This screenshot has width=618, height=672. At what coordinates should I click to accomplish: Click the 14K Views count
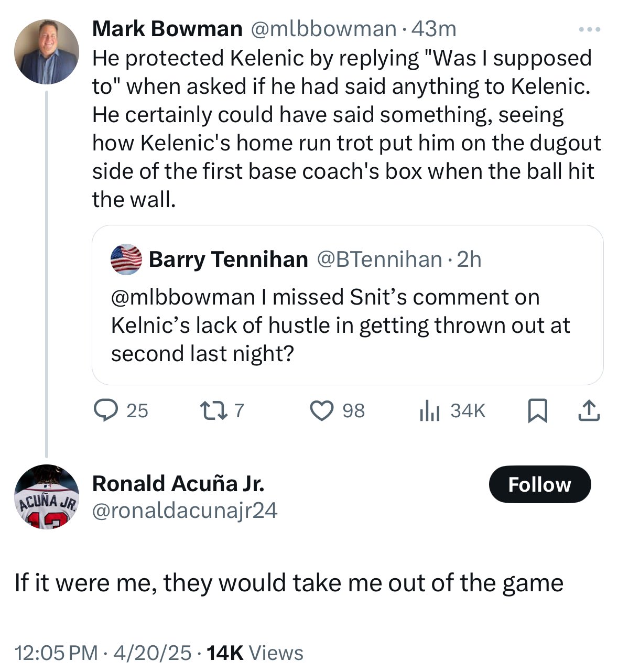point(255,653)
